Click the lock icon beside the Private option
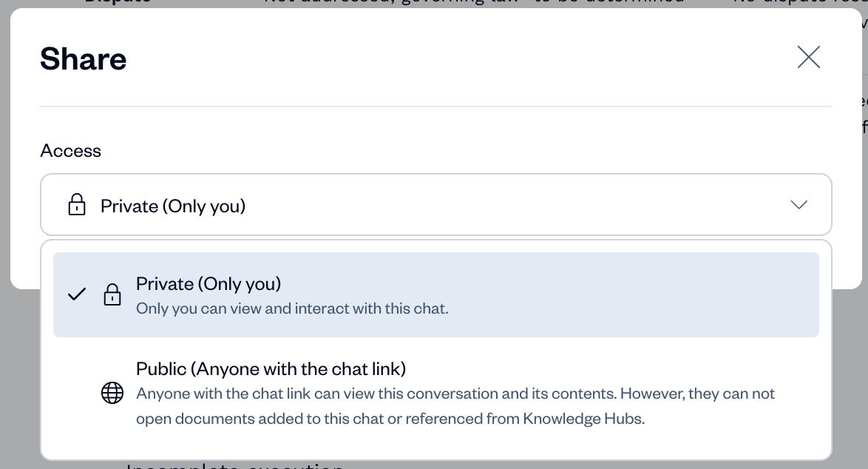The image size is (868, 469). (112, 294)
